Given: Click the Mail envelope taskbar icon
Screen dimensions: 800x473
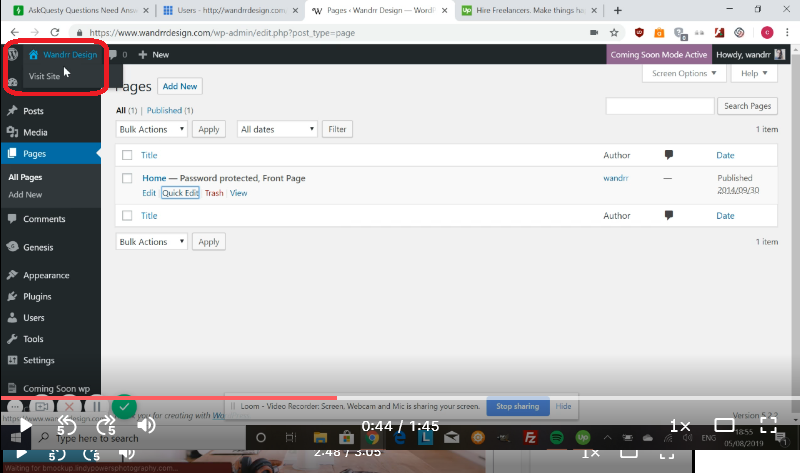Looking at the screenshot, I should (452, 438).
